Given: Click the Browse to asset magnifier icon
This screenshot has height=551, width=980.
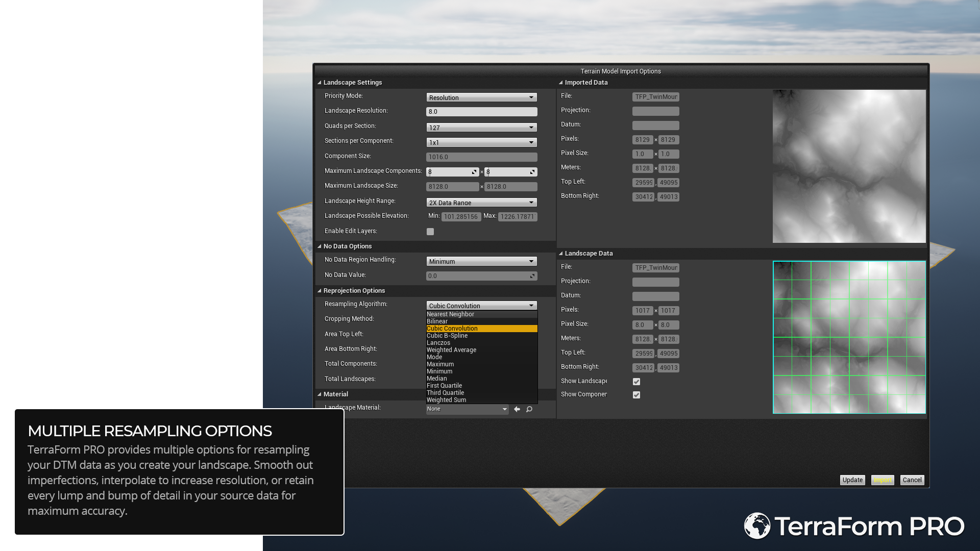Looking at the screenshot, I should coord(529,409).
